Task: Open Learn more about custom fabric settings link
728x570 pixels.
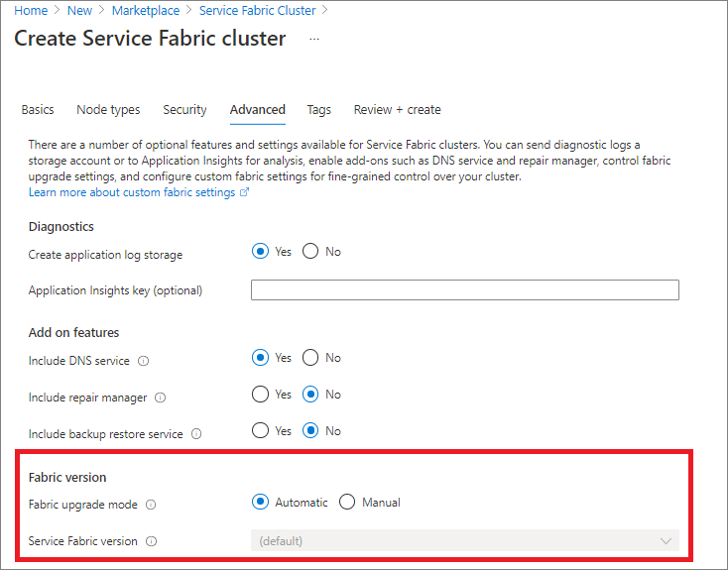Action: [139, 192]
